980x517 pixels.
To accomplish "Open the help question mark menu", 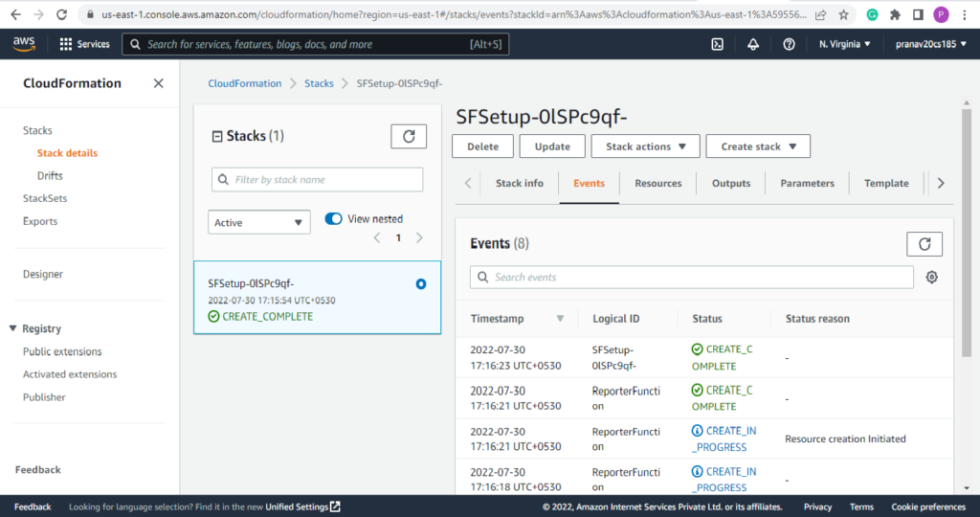I will pos(789,44).
